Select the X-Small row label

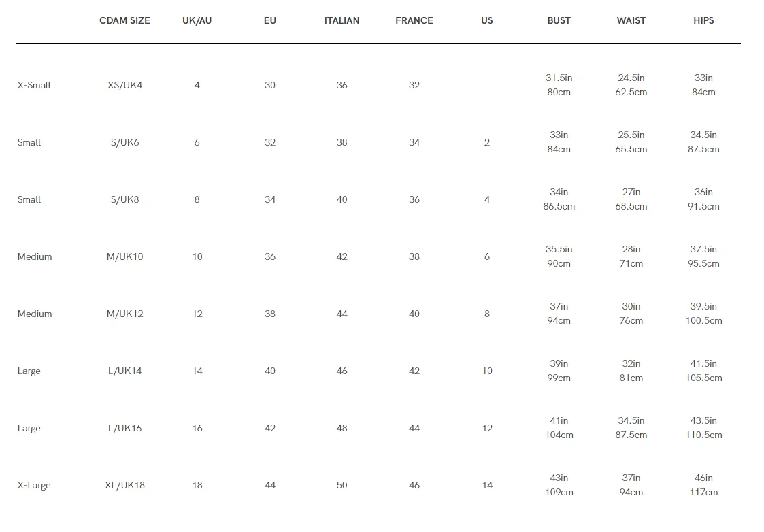[x=34, y=85]
